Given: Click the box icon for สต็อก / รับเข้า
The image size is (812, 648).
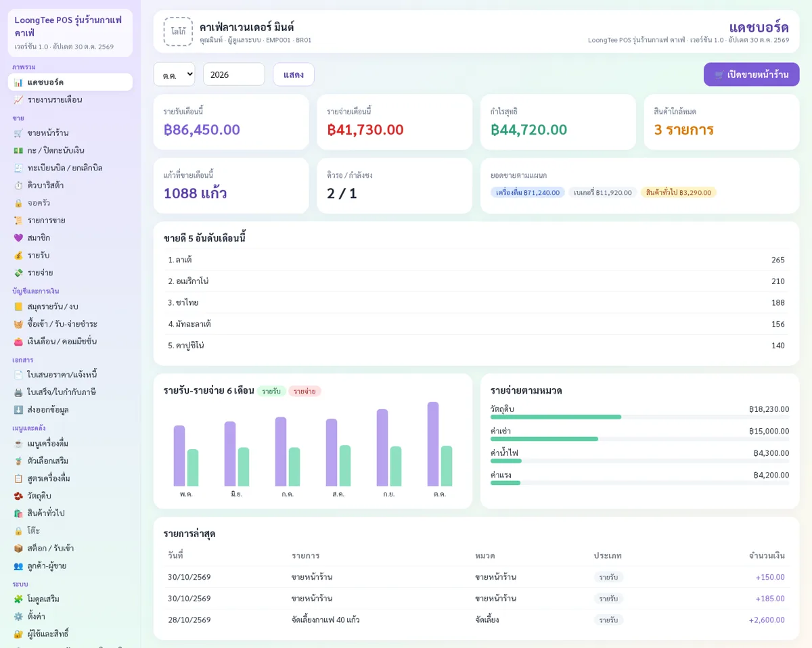Looking at the screenshot, I should tap(18, 549).
